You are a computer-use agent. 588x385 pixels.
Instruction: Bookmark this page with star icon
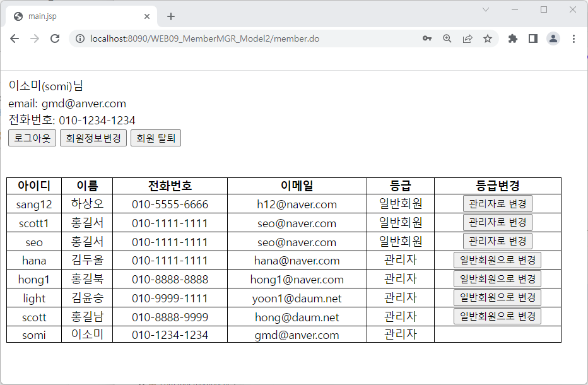pos(488,38)
